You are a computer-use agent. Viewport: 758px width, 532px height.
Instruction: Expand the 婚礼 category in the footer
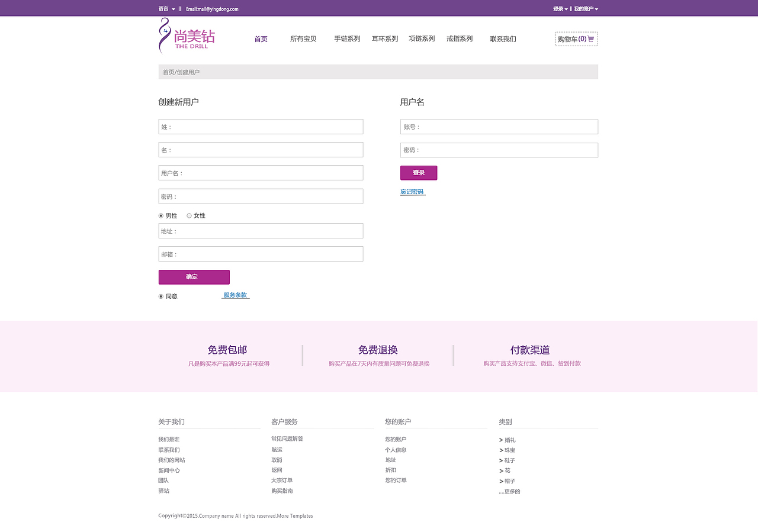510,440
